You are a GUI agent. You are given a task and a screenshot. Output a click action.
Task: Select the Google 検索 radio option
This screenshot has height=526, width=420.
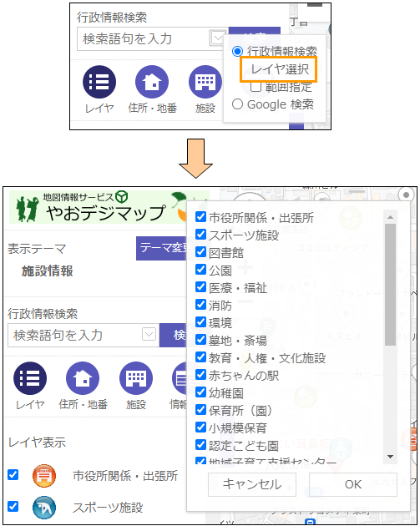(237, 104)
